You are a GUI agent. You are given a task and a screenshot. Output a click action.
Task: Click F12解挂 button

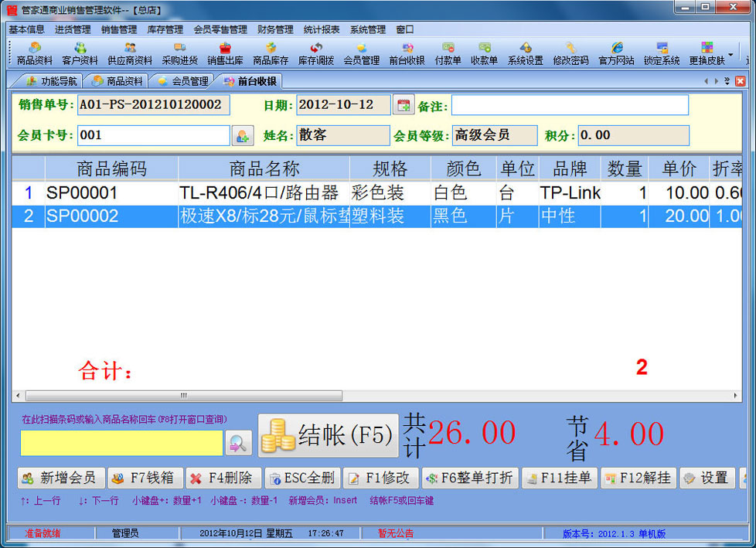point(639,478)
